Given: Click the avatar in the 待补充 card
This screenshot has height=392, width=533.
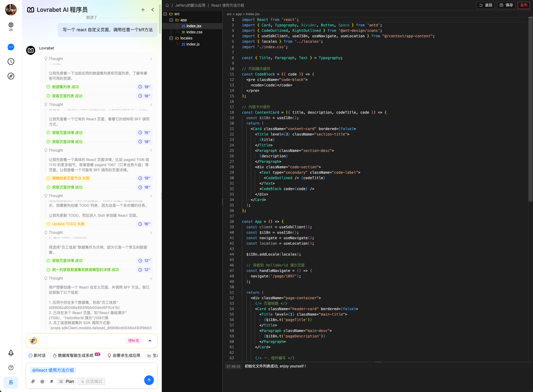Looking at the screenshot, I should coord(33,341).
